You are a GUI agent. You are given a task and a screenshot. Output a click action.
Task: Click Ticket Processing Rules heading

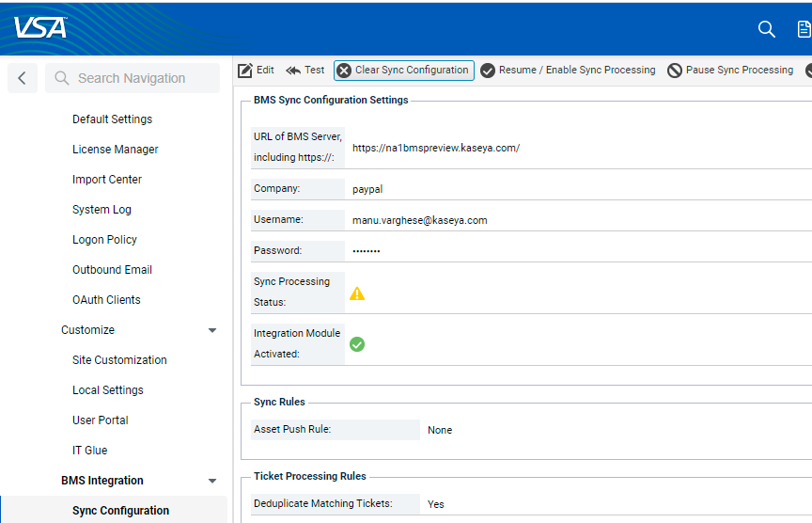(310, 476)
